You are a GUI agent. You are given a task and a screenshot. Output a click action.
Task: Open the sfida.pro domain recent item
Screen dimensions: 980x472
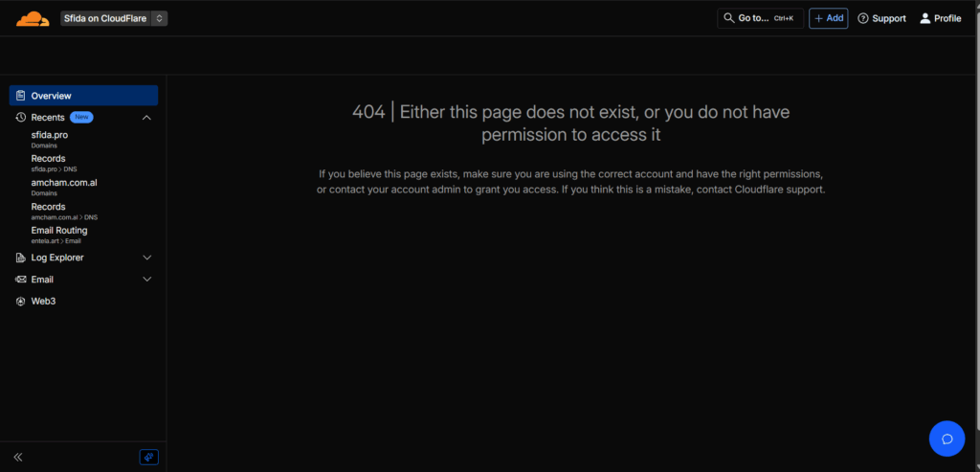tap(49, 136)
